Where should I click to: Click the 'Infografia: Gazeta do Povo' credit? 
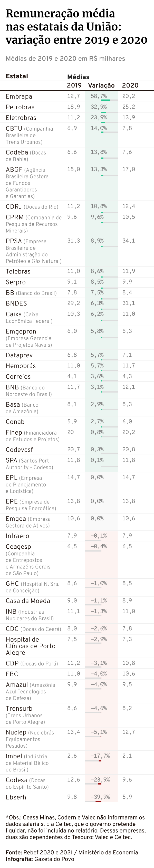tap(40, 859)
